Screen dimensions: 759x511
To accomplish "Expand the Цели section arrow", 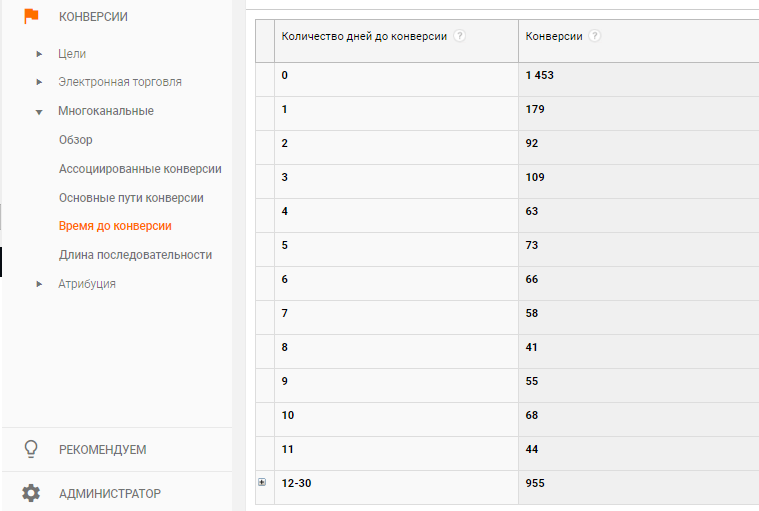I will click(39, 54).
